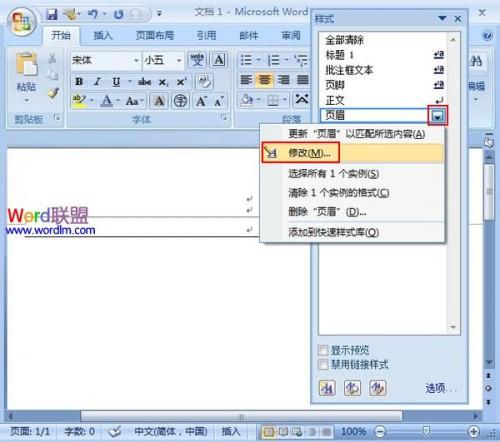Center align the text

(x=265, y=80)
